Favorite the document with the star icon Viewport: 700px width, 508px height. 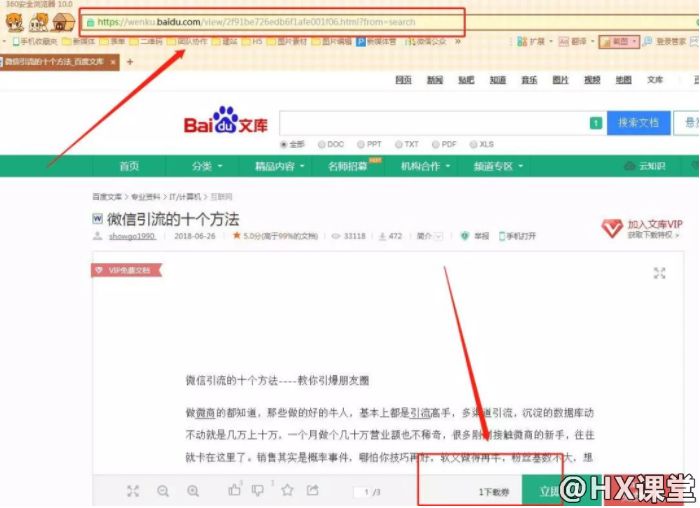[288, 490]
